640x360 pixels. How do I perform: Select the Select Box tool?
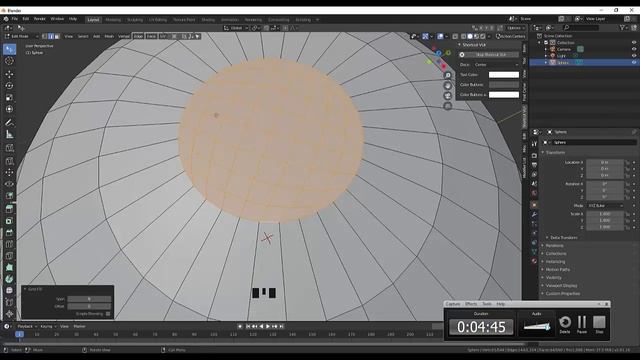coord(9,49)
